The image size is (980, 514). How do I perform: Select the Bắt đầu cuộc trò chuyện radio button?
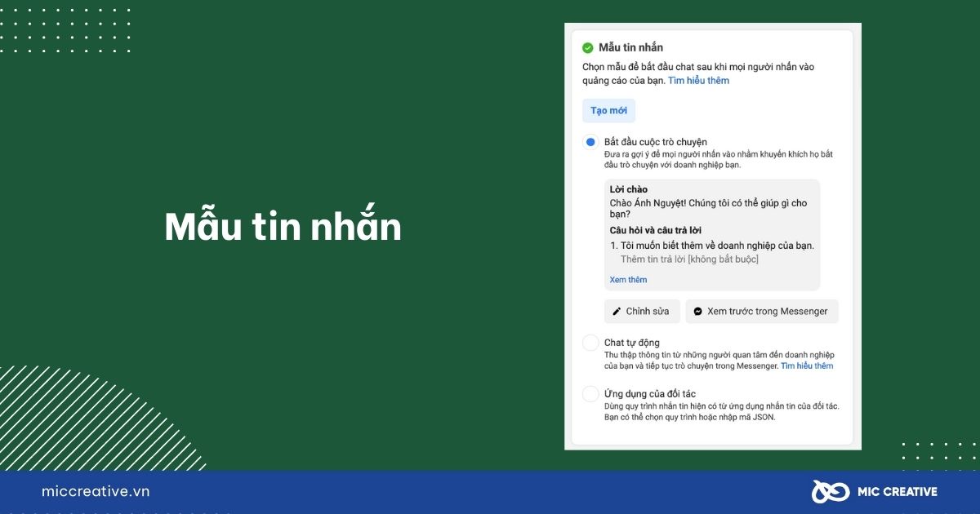coord(590,142)
